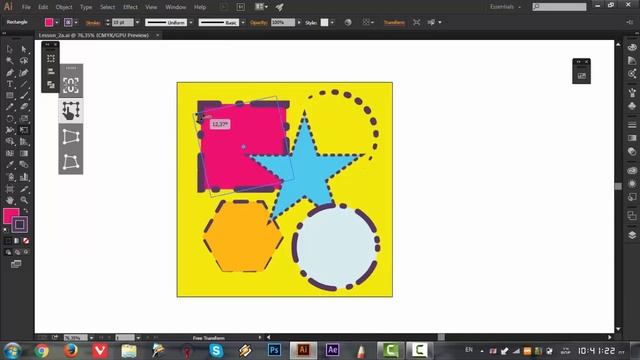Click the stroke weight input field
Image resolution: width=640 pixels, height=360 pixels.
pyautogui.click(x=123, y=22)
